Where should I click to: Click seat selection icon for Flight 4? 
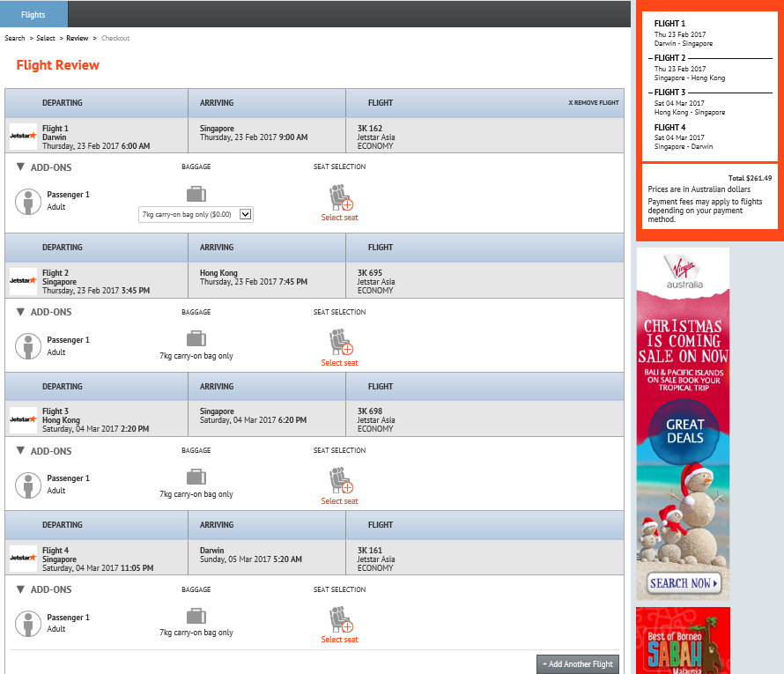[341, 619]
